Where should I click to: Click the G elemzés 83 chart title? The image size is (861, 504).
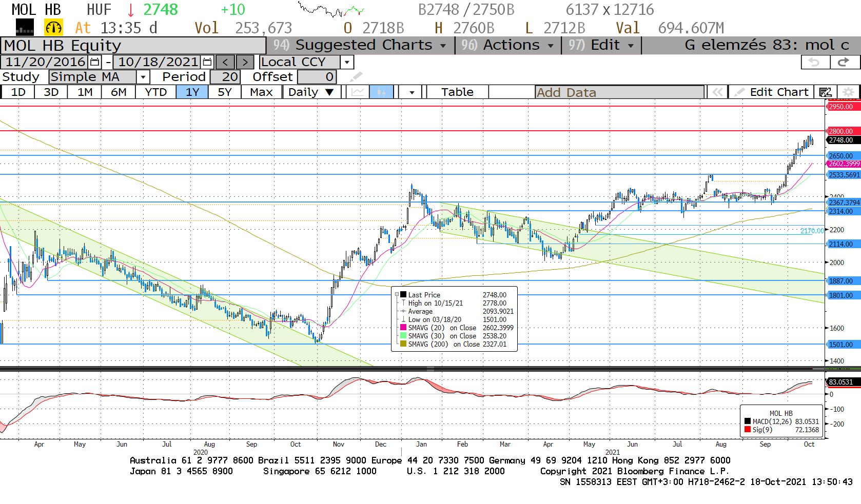point(767,45)
